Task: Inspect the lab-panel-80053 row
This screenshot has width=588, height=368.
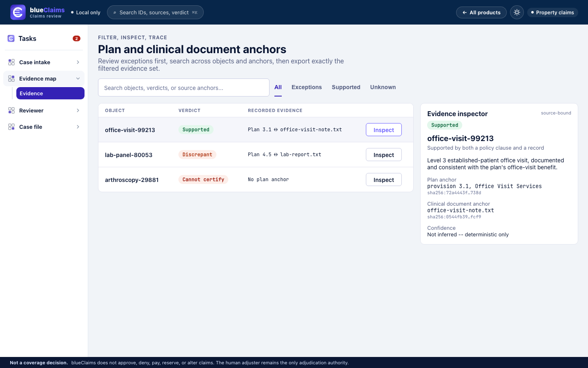Action: coord(384,155)
